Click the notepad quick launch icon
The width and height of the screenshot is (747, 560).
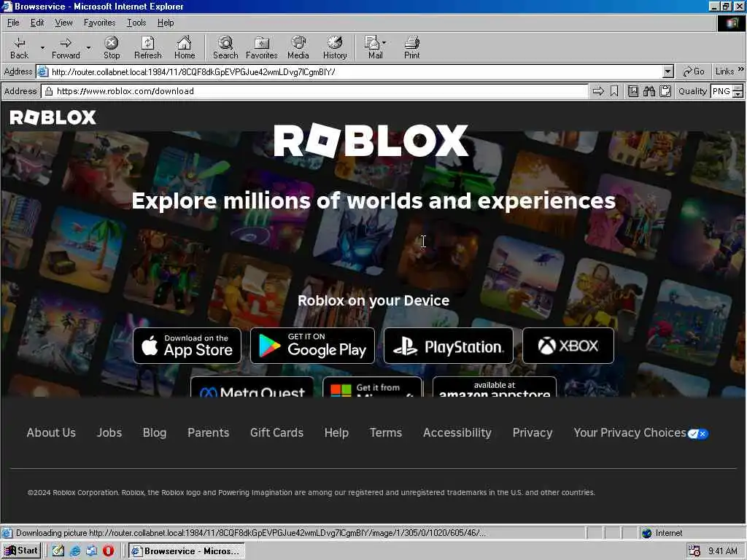[58, 551]
